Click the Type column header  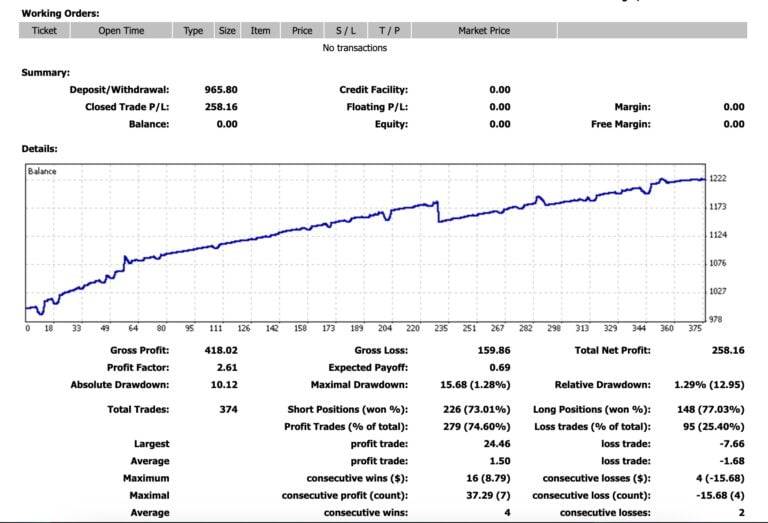193,31
